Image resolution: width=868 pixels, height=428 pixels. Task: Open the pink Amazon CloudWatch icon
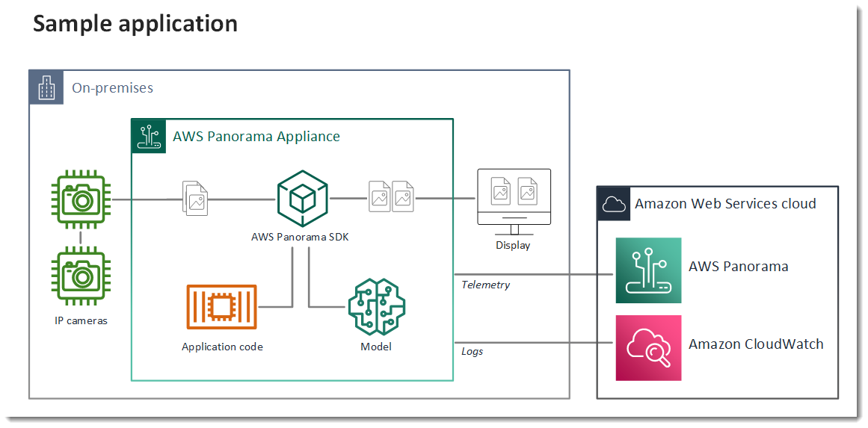pyautogui.click(x=648, y=347)
